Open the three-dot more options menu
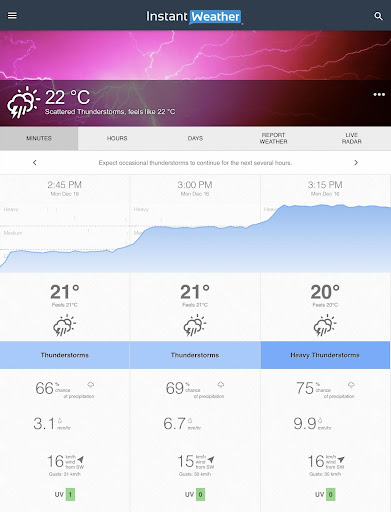391x512 pixels. (379, 95)
